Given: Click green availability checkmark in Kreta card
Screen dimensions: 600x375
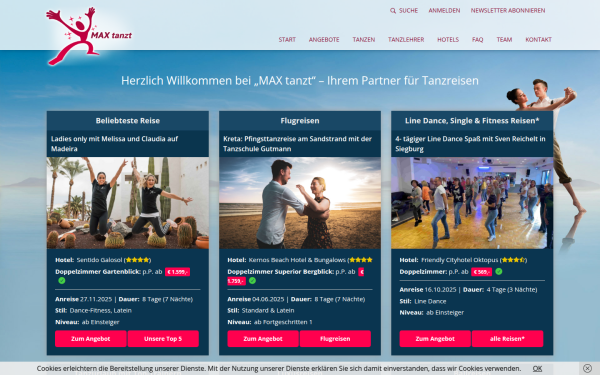Looking at the screenshot, I should click(x=252, y=280).
